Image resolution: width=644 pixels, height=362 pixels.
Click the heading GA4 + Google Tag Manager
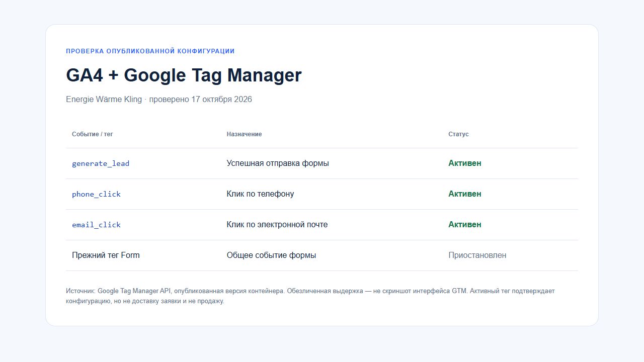pos(184,75)
